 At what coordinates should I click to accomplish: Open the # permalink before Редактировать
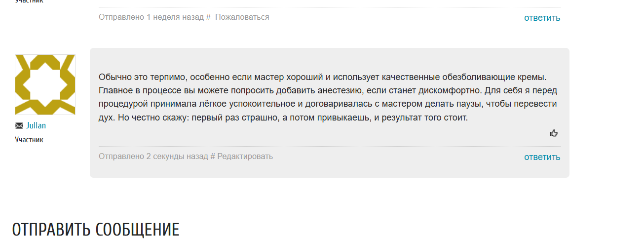click(x=213, y=157)
